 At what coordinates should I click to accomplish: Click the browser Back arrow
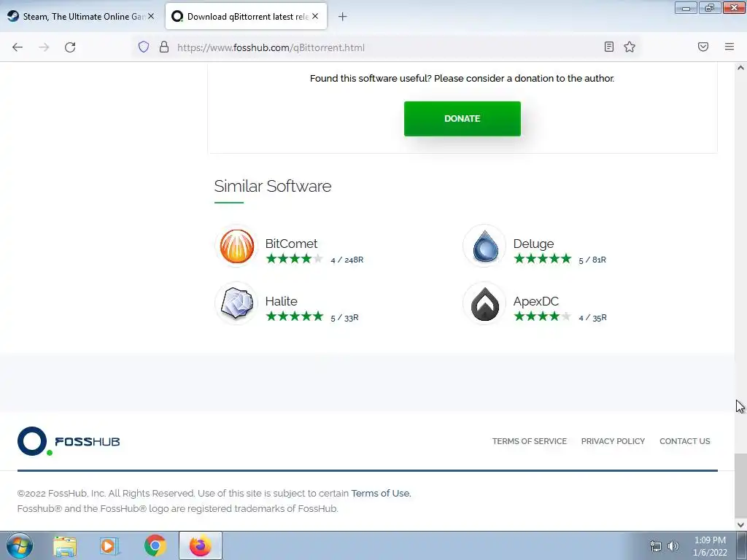point(18,47)
